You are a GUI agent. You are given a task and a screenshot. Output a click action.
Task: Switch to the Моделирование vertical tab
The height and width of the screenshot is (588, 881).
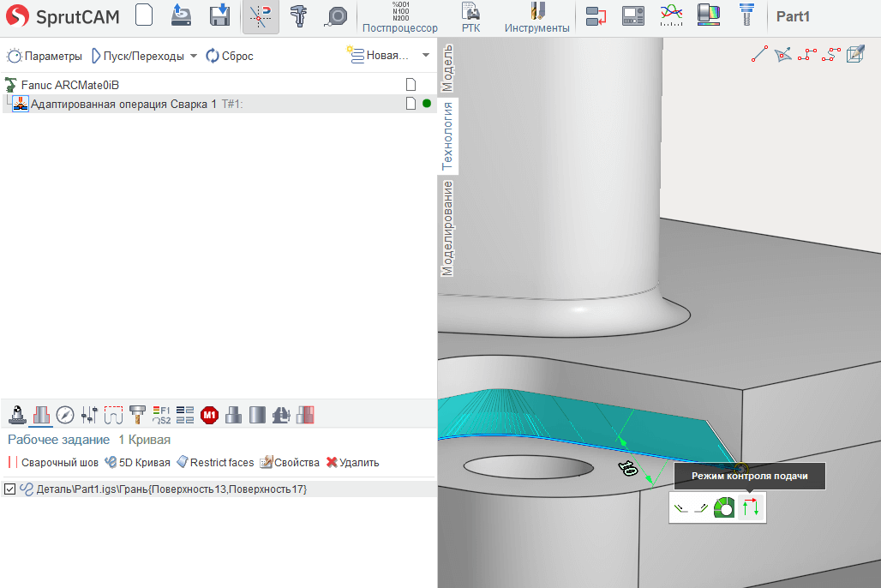447,228
